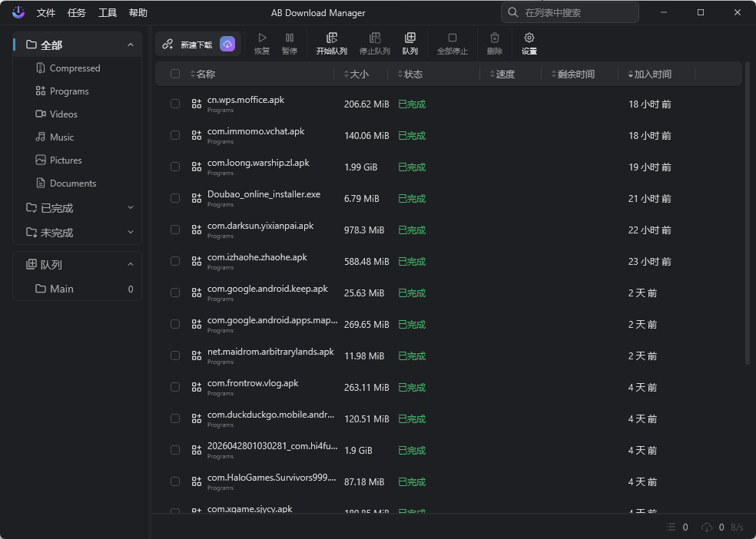The width and height of the screenshot is (756, 539).
Task: Click the Start Queue toolbar icon
Action: [x=332, y=38]
